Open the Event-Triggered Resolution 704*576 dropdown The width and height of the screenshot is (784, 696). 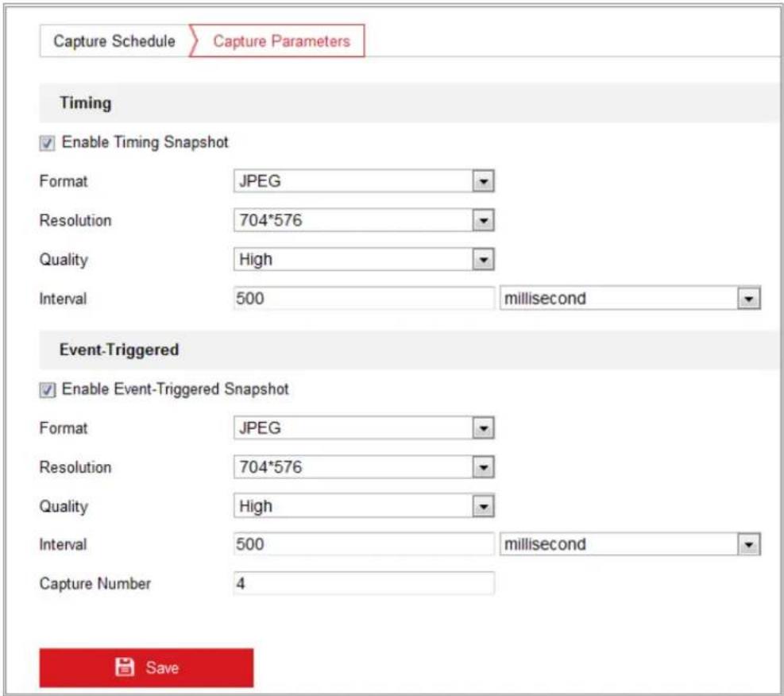(x=364, y=467)
